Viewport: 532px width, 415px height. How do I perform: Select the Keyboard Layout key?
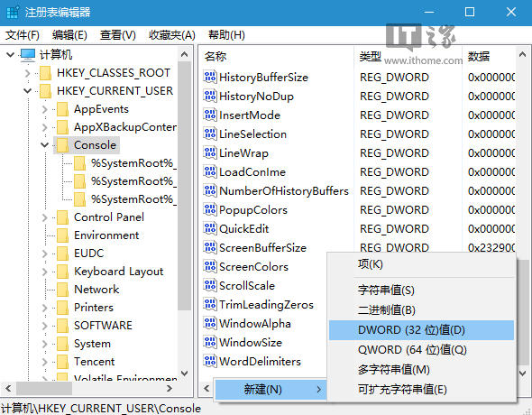tap(118, 272)
